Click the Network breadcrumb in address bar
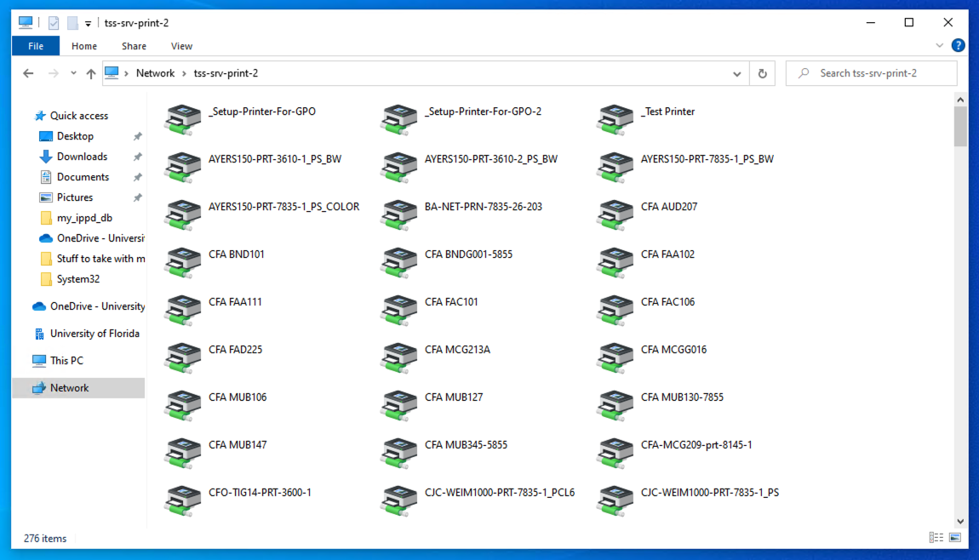The width and height of the screenshot is (979, 560). tap(156, 73)
